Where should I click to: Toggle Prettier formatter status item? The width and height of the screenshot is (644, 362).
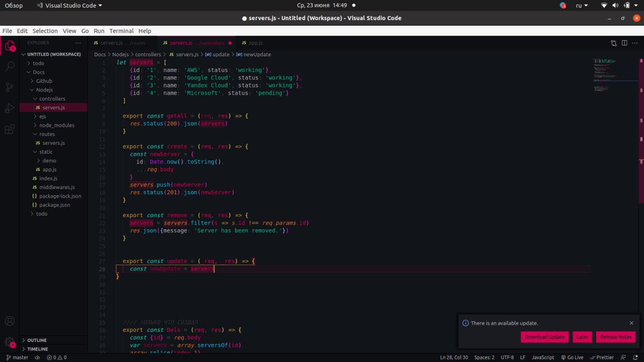pyautogui.click(x=602, y=357)
